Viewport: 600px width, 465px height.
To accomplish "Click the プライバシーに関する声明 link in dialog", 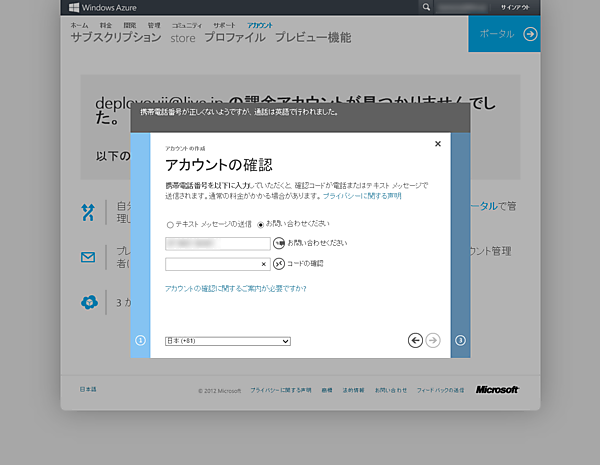I will (361, 197).
